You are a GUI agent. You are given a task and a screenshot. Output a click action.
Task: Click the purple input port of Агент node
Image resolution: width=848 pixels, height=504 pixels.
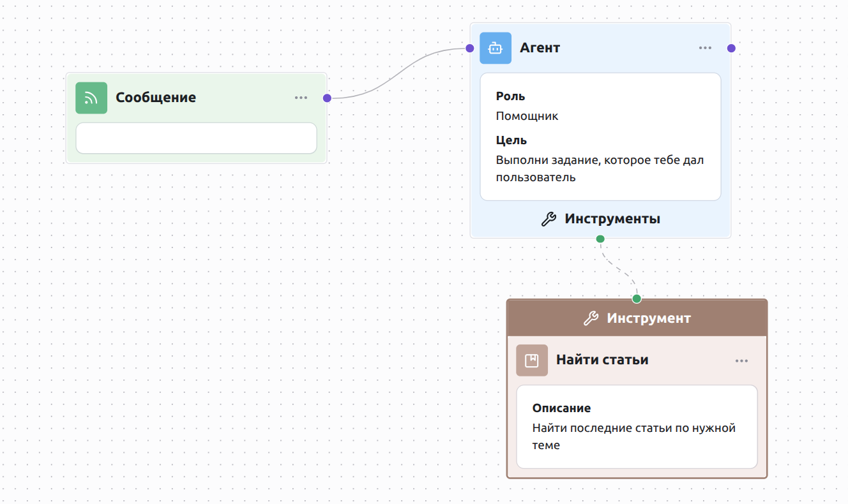tap(470, 48)
